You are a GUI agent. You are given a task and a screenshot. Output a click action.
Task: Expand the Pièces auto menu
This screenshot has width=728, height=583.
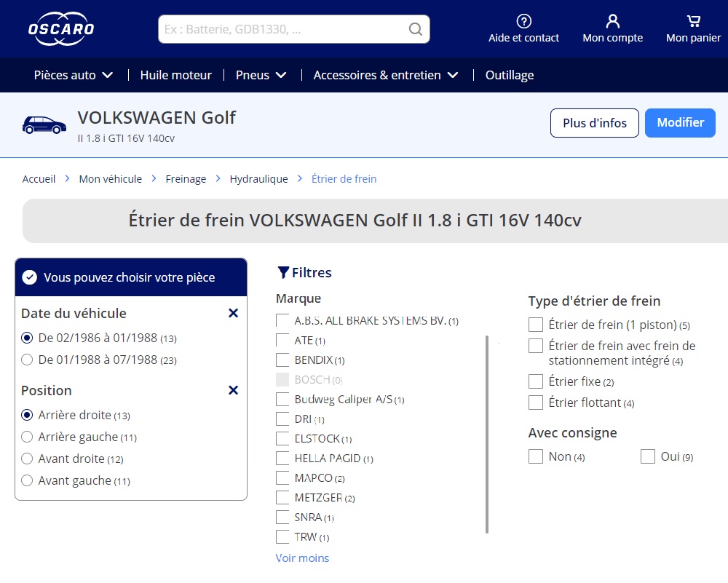click(73, 75)
